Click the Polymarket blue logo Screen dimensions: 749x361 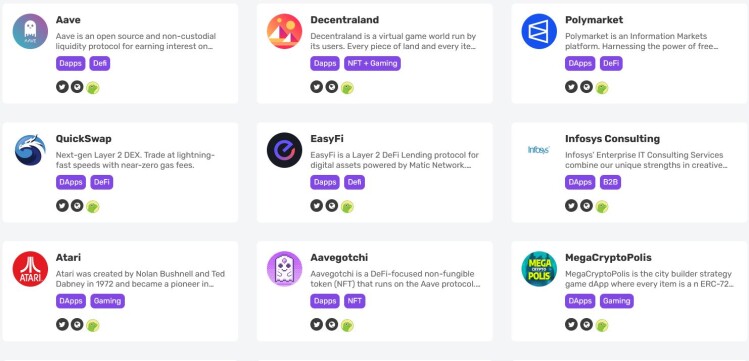tap(539, 31)
